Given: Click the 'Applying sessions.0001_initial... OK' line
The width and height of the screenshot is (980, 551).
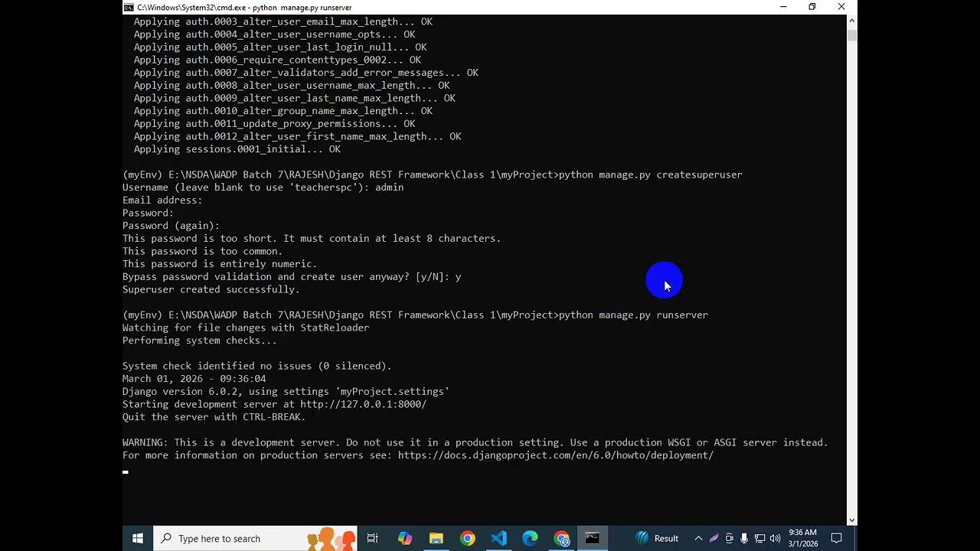Looking at the screenshot, I should pyautogui.click(x=237, y=149).
